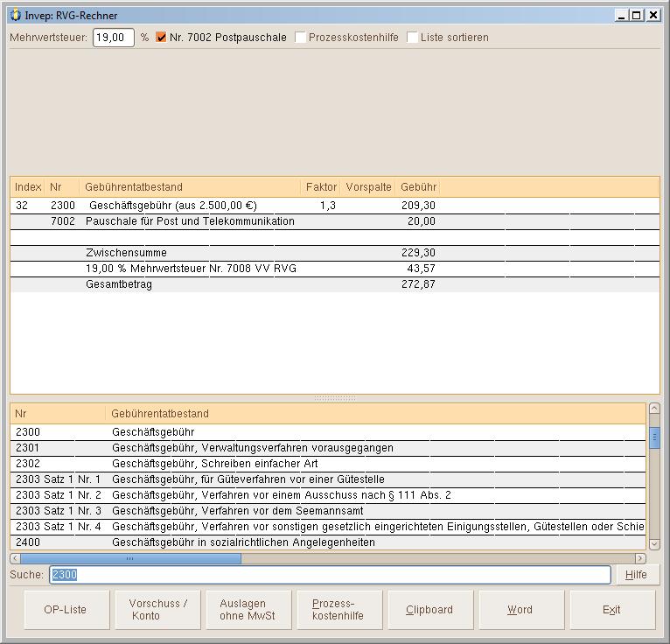This screenshot has height=644, width=670.
Task: Select list entry 2300 Geschäftsgebühr
Action: pyautogui.click(x=328, y=432)
